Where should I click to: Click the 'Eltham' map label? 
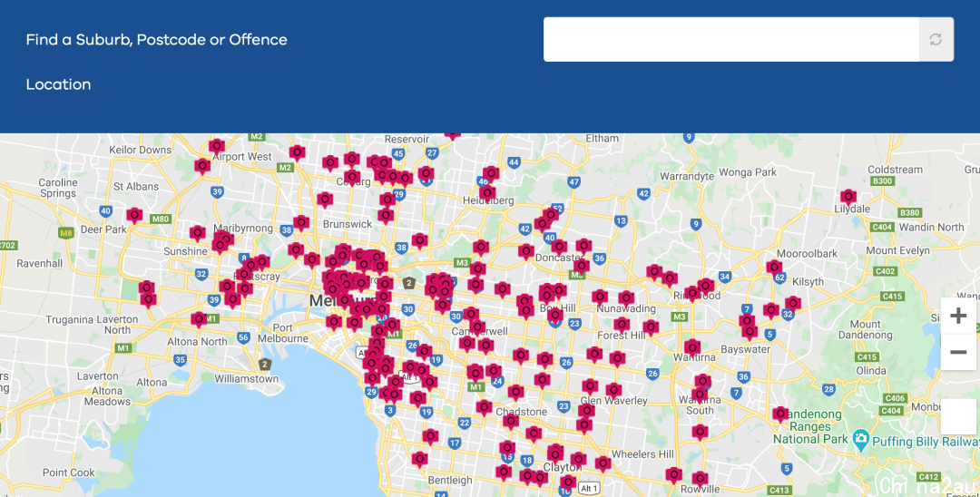click(602, 138)
